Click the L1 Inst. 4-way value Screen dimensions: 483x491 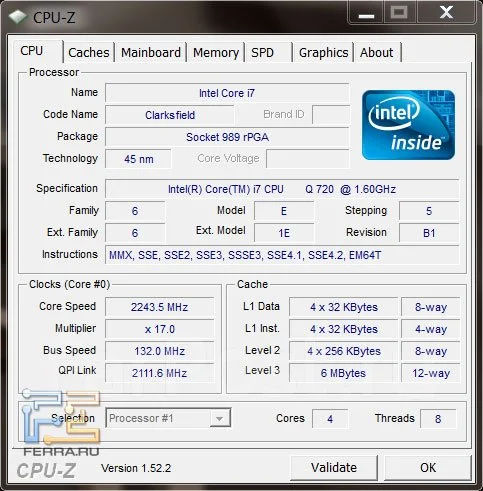[431, 329]
